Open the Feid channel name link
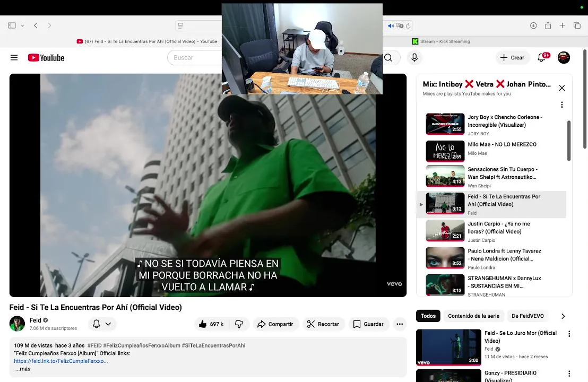The height and width of the screenshot is (382, 588). click(x=35, y=320)
